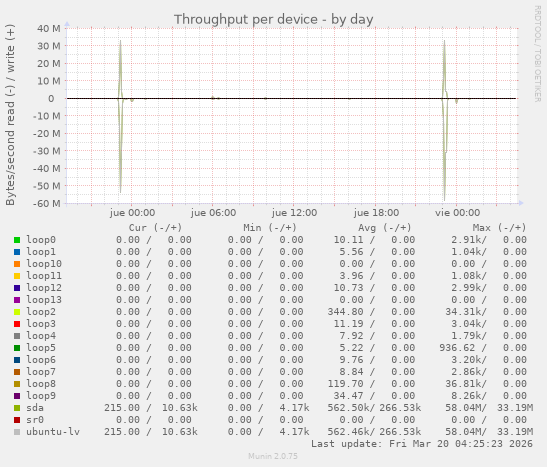547x467 pixels.
Task: Click the sda olive legend swatch
Action: point(17,408)
